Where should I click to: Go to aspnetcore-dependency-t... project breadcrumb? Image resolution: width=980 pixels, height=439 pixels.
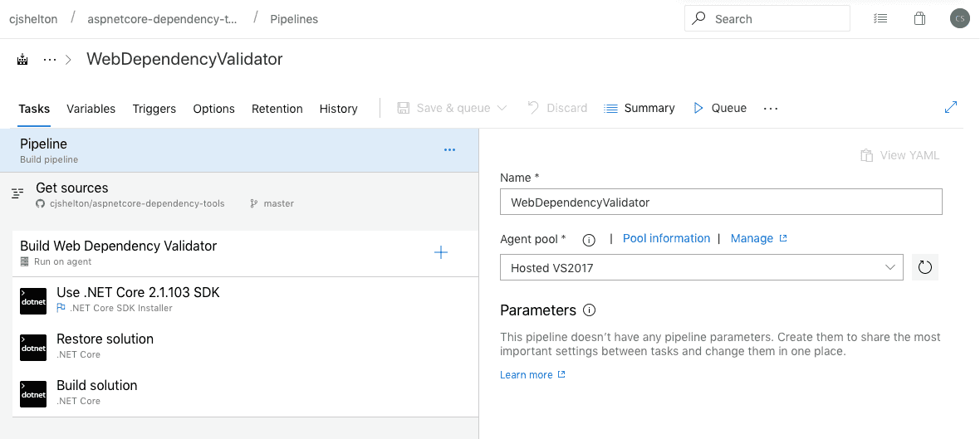pyautogui.click(x=163, y=19)
